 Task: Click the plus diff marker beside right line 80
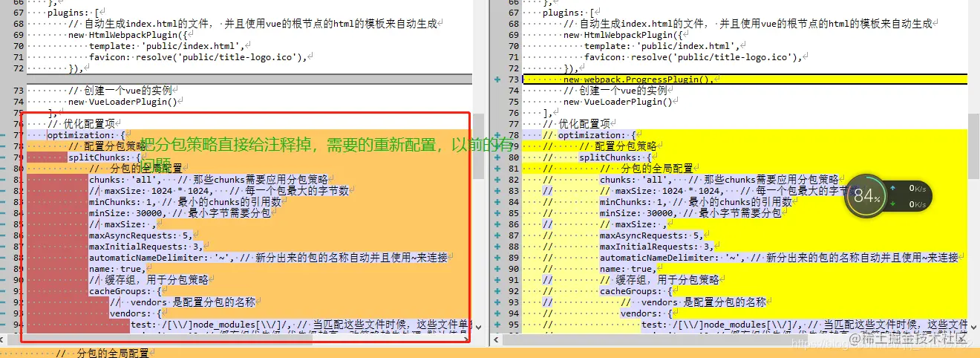(x=496, y=157)
